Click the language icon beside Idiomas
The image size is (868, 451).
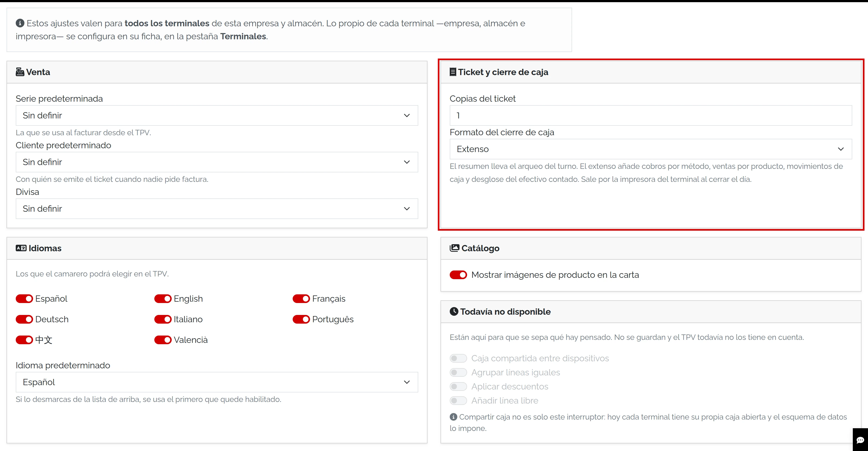(x=21, y=248)
